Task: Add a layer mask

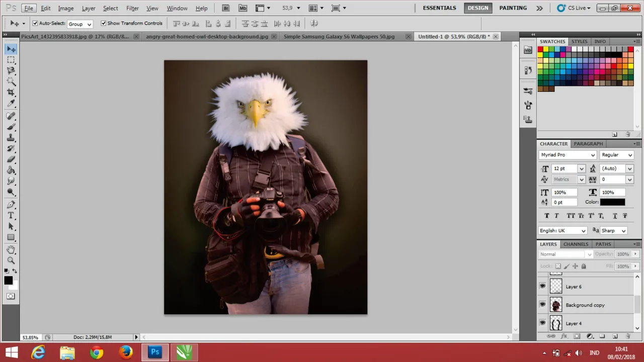Action: (577, 336)
